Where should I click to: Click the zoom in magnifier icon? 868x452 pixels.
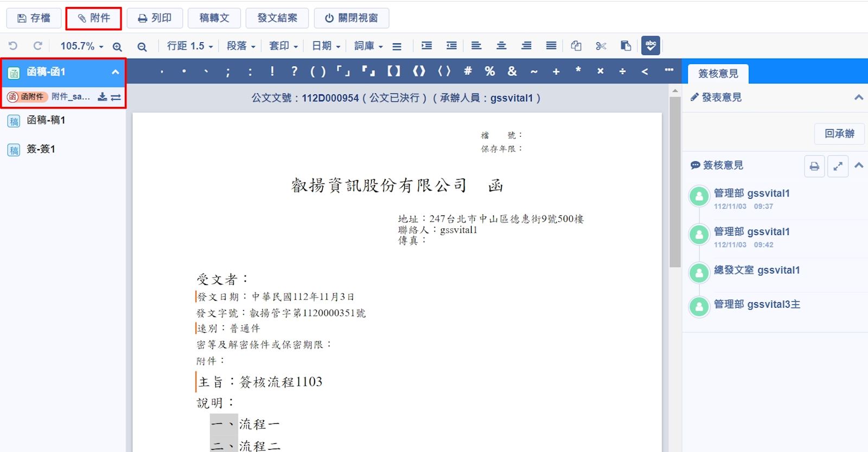pyautogui.click(x=117, y=47)
